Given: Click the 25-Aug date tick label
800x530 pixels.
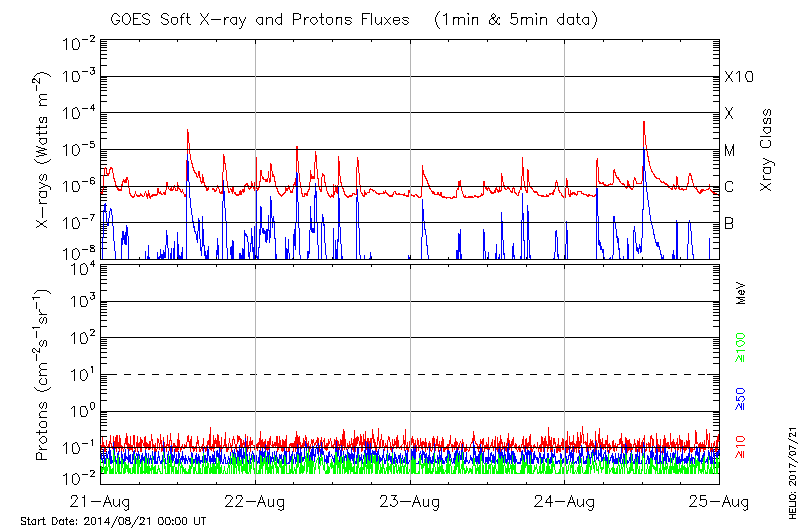Looking at the screenshot, I should pos(719,500).
